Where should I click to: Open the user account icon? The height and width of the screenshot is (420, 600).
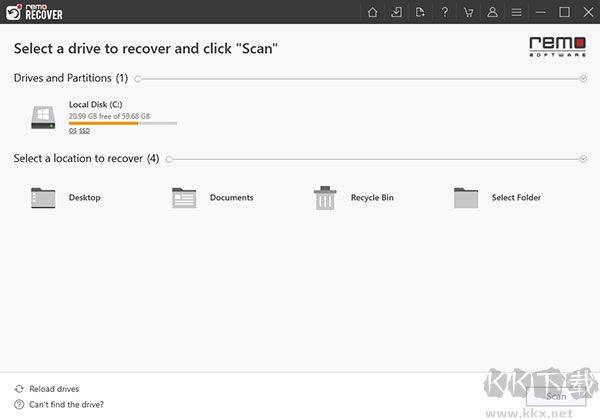492,12
